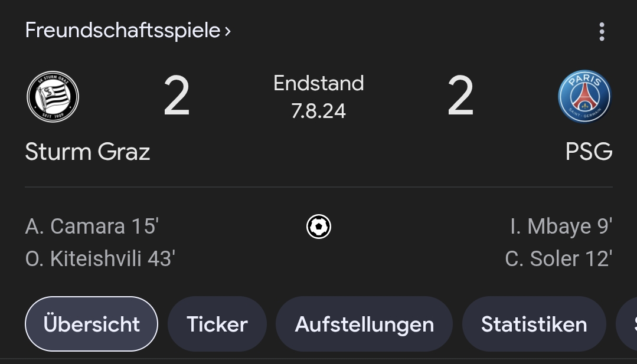637x364 pixels.
Task: Select the Übersicht tab
Action: coord(92,324)
